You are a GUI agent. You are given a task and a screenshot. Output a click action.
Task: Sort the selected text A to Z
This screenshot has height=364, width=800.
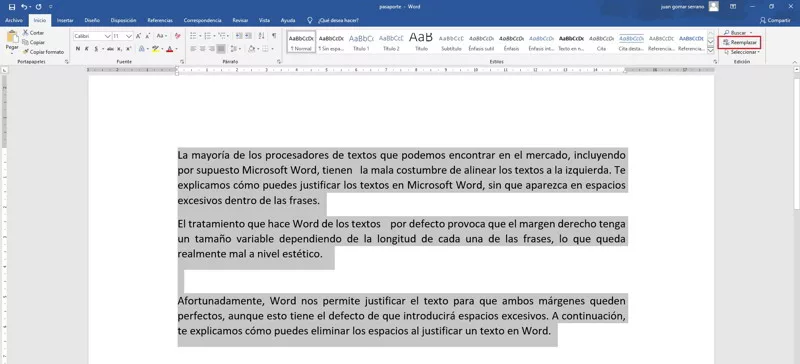point(262,36)
